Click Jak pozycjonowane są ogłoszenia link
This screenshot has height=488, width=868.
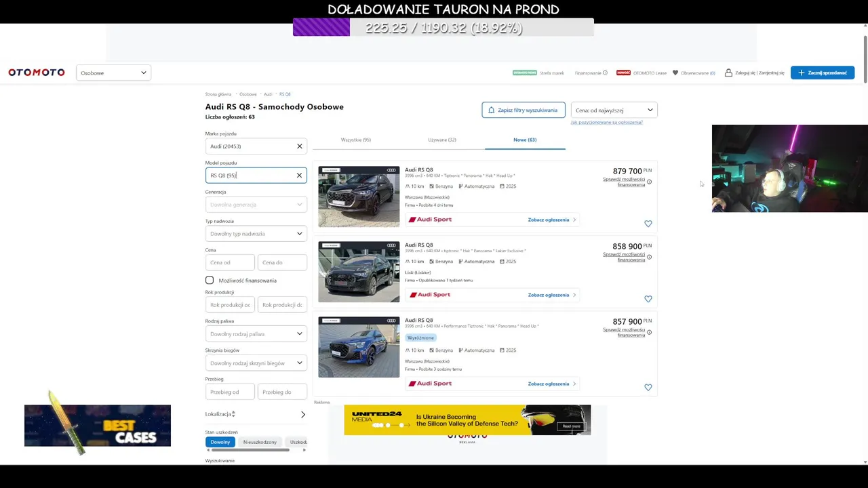607,122
